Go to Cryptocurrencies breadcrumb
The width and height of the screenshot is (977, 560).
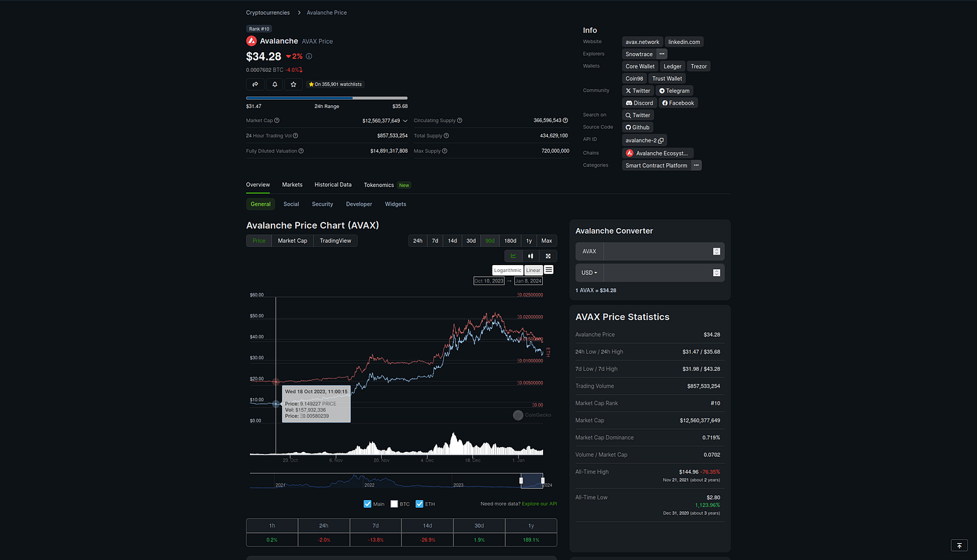(x=268, y=13)
